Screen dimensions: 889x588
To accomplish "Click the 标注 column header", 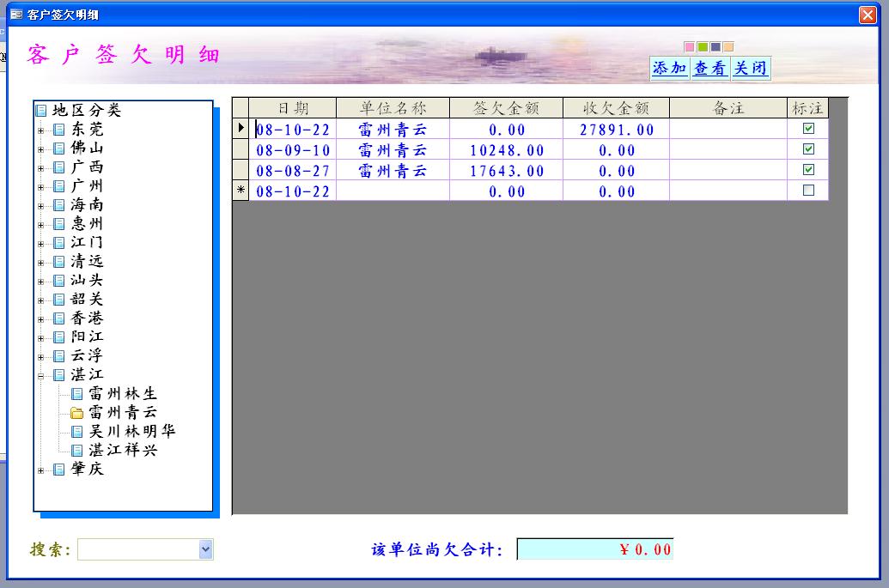I will 808,107.
